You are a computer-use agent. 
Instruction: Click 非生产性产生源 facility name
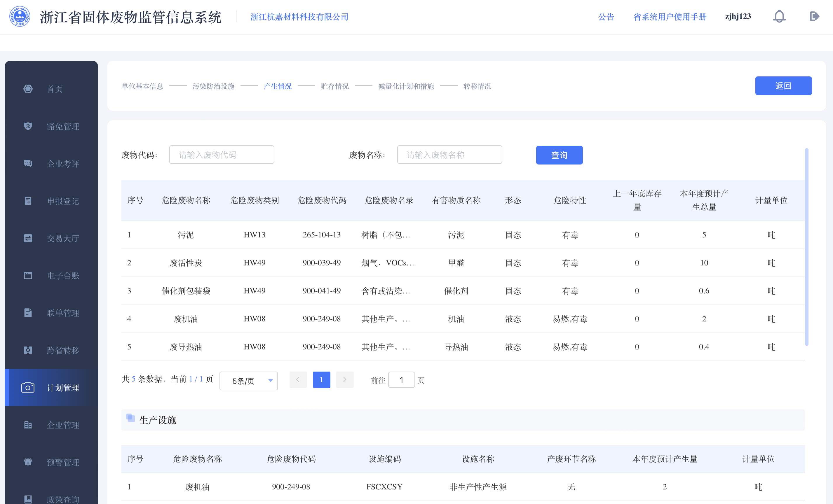click(x=478, y=487)
